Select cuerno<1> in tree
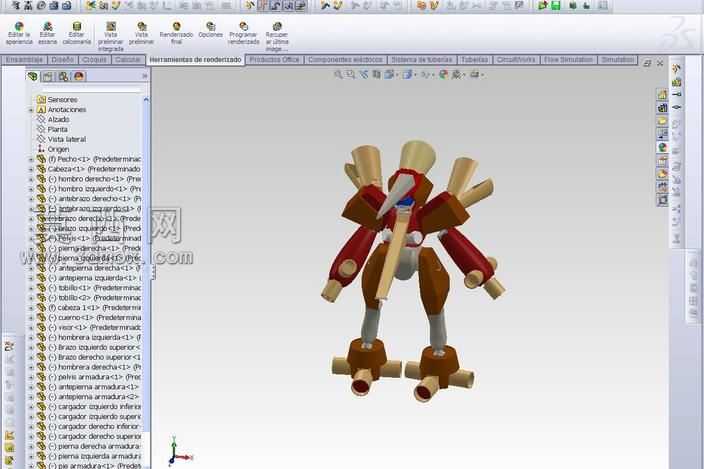 pyautogui.click(x=88, y=317)
